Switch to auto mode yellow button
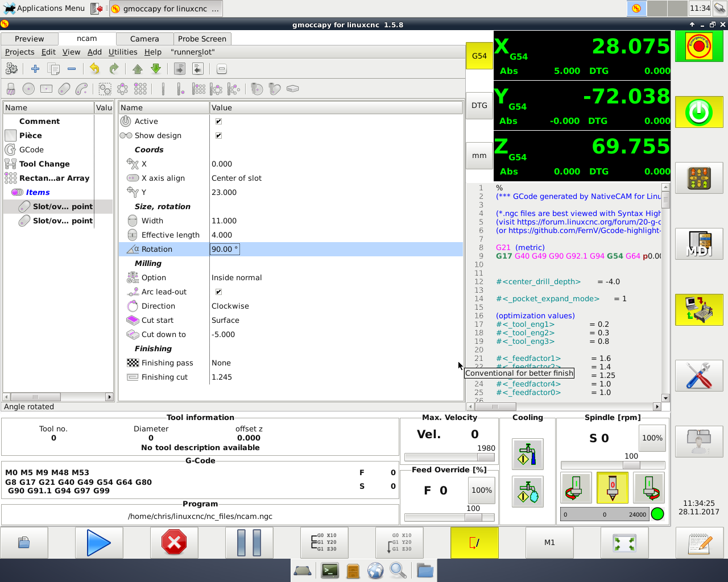Screen dimensions: 728x582 pos(699,310)
